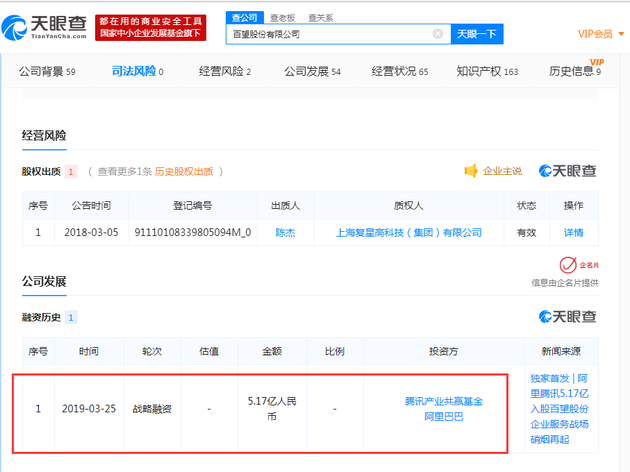This screenshot has width=630, height=472.
Task: Select the 经营风险 2 section tab
Action: (x=225, y=72)
